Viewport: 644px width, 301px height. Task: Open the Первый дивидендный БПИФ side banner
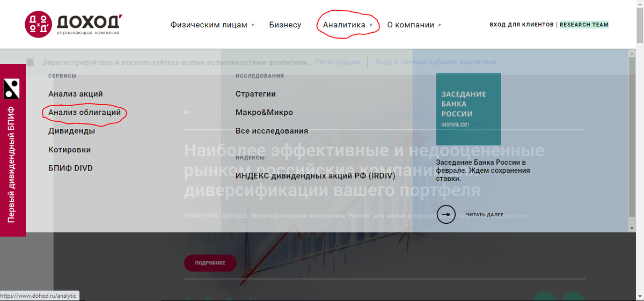13,150
